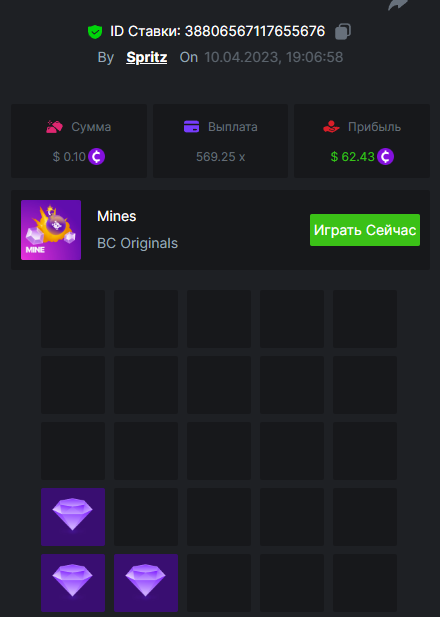Click the 569.25 x payout value
This screenshot has width=440, height=617.
coord(220,157)
